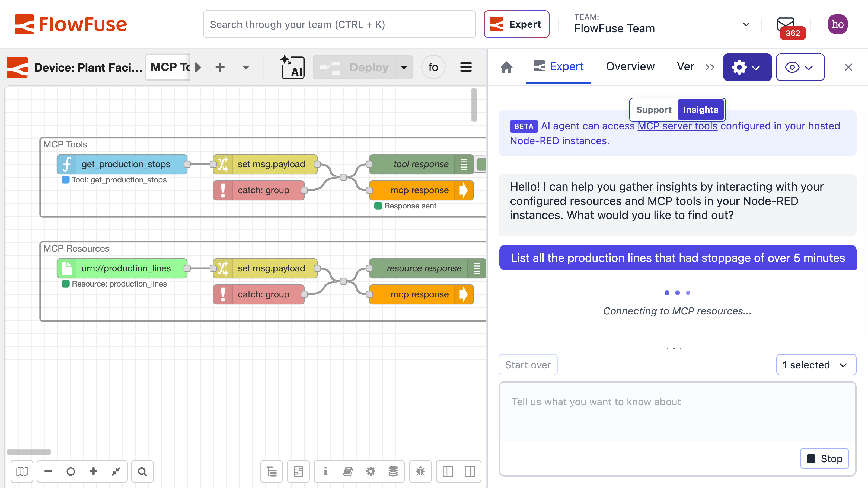Image resolution: width=868 pixels, height=488 pixels.
Task: Show more tabs with double chevron
Action: pyautogui.click(x=710, y=67)
